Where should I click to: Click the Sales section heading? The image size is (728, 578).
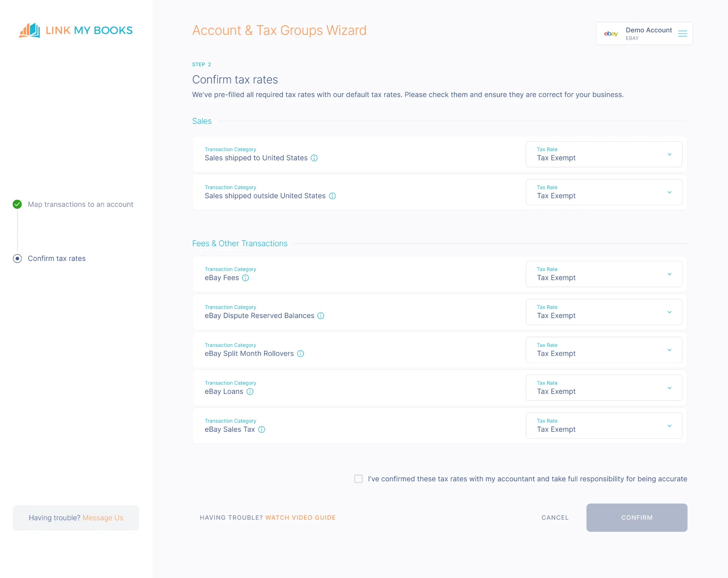pos(202,121)
